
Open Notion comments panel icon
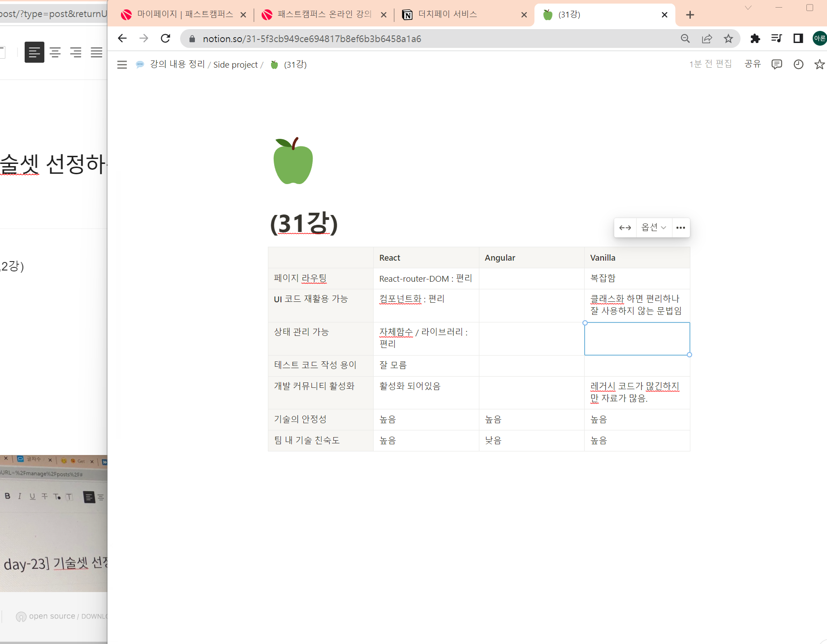[x=776, y=64]
